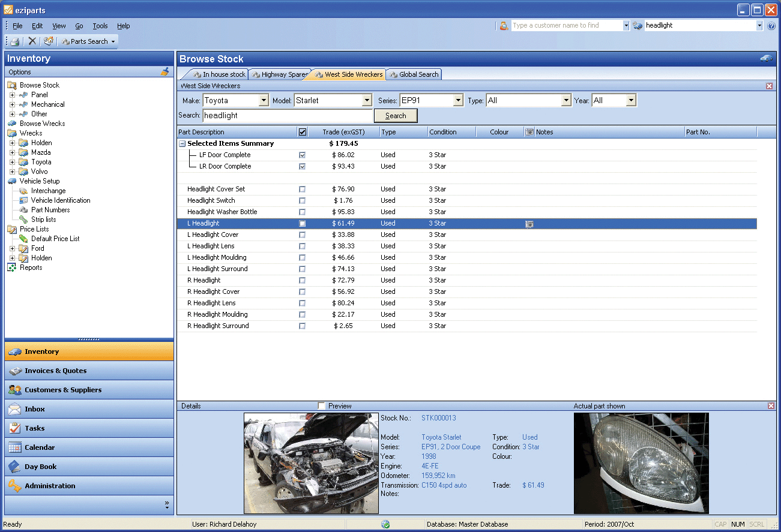The image size is (781, 532).
Task: Click the camera icon in the L Headlight row
Action: (x=529, y=224)
